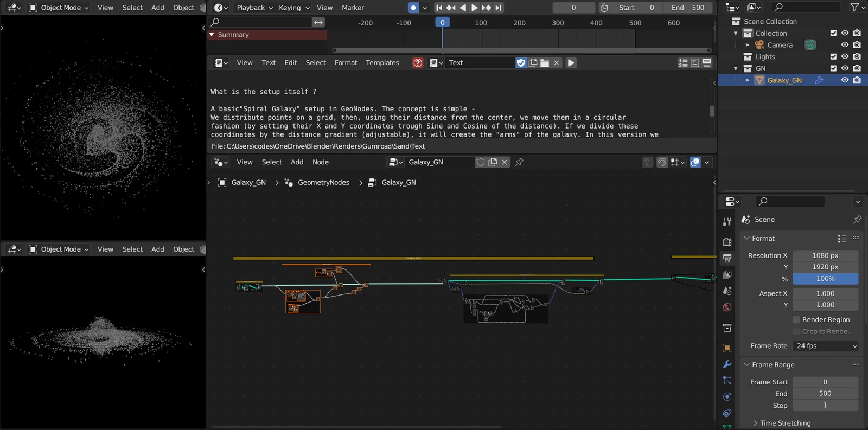Click the red help icon in the text editor

[418, 63]
